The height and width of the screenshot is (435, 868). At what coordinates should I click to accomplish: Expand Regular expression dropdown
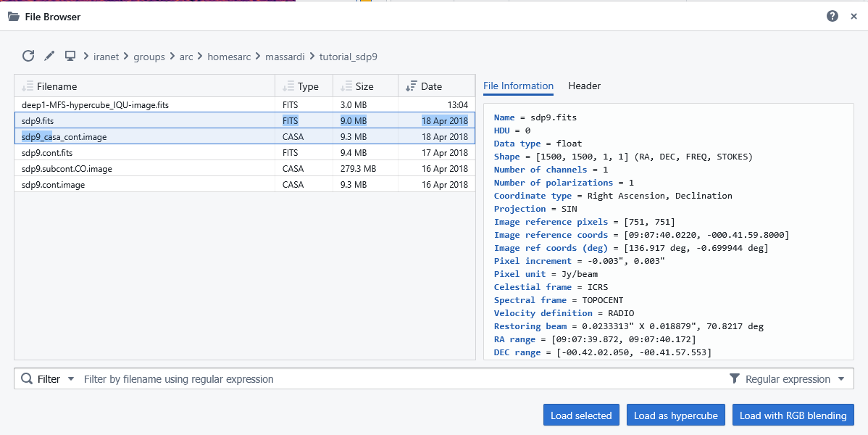pos(795,379)
